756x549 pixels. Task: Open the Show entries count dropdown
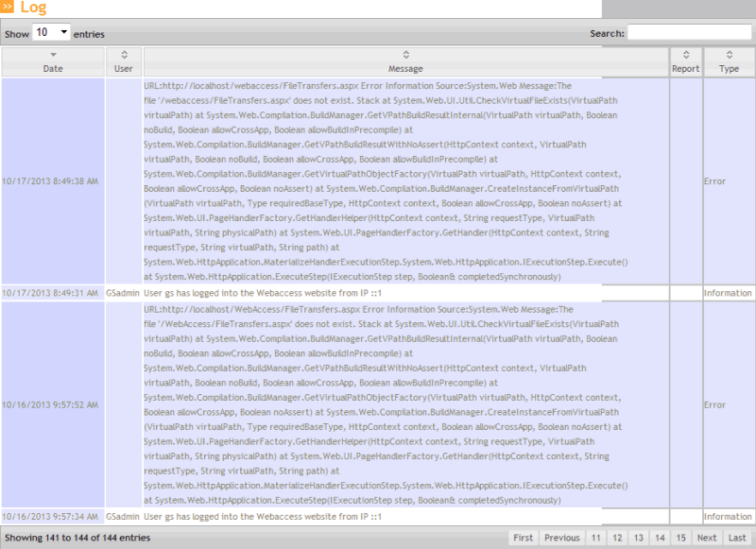point(52,32)
